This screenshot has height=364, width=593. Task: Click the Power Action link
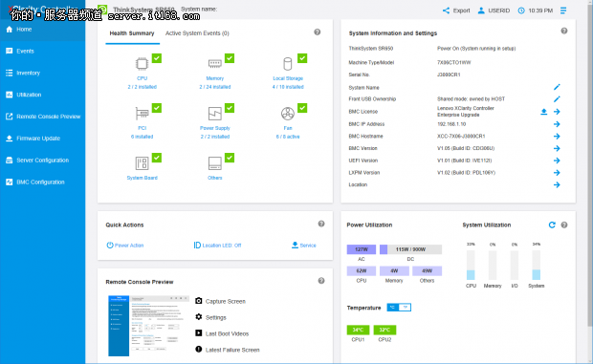(124, 246)
